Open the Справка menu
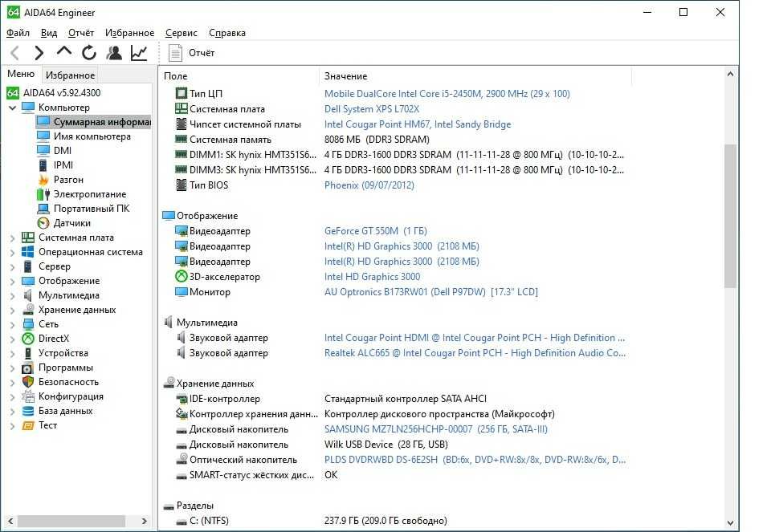This screenshot has height=532, width=771. point(227,33)
